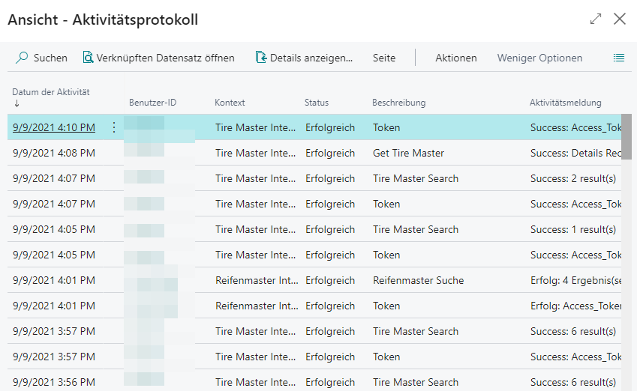Sort by the Status column header
The width and height of the screenshot is (637, 391).
click(x=316, y=103)
